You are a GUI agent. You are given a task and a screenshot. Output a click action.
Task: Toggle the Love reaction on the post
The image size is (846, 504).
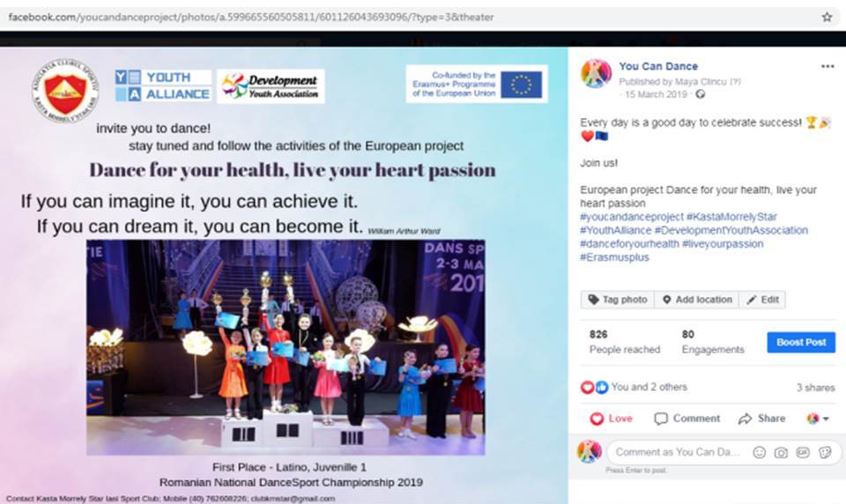pyautogui.click(x=611, y=419)
